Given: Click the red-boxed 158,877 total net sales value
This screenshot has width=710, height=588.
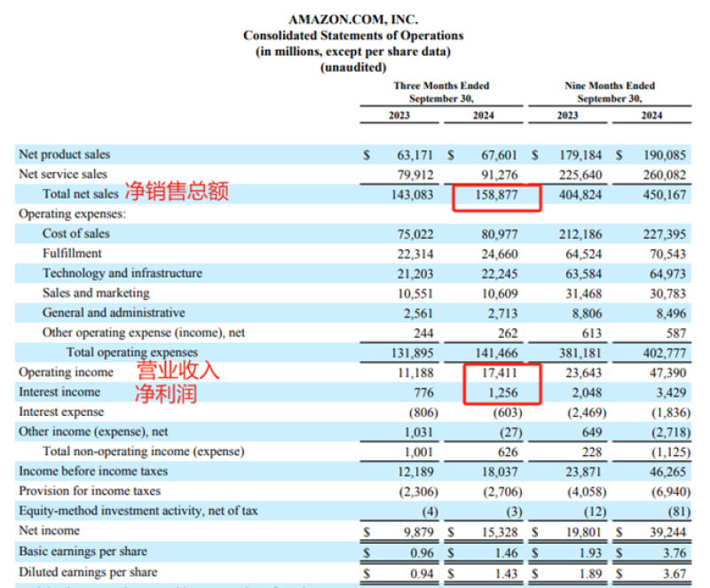Looking at the screenshot, I should pos(498,194).
